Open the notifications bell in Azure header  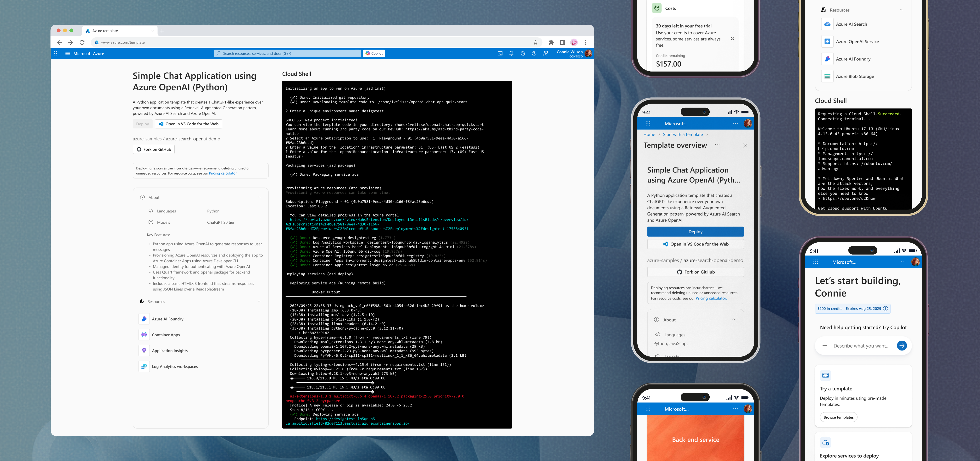pyautogui.click(x=511, y=54)
